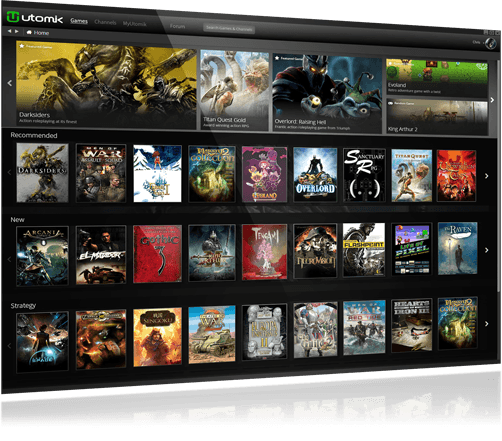
Task: Show previous featured games banner
Action: [x=10, y=83]
